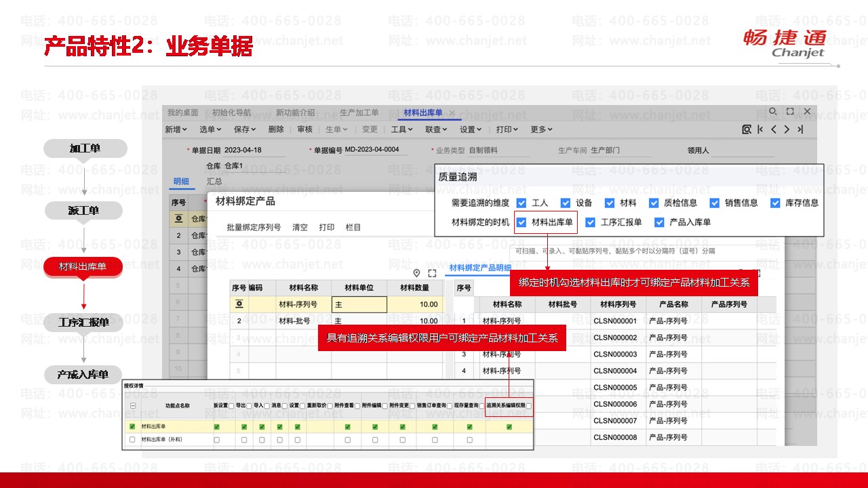Click the document preview search icon

(x=747, y=129)
